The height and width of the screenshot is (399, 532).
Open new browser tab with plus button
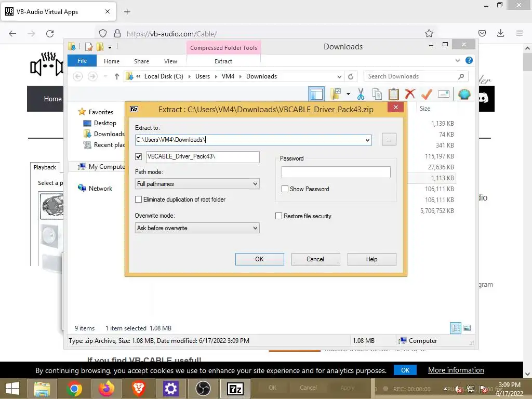tap(127, 11)
